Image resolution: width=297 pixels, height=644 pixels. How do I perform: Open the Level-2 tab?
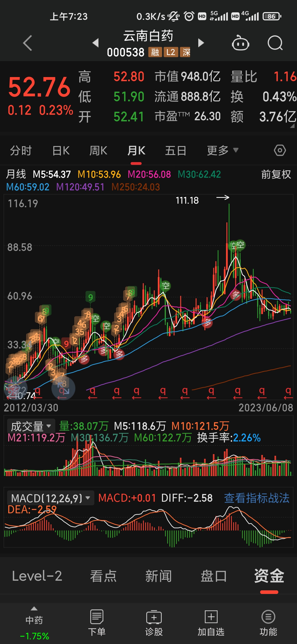[37, 576]
